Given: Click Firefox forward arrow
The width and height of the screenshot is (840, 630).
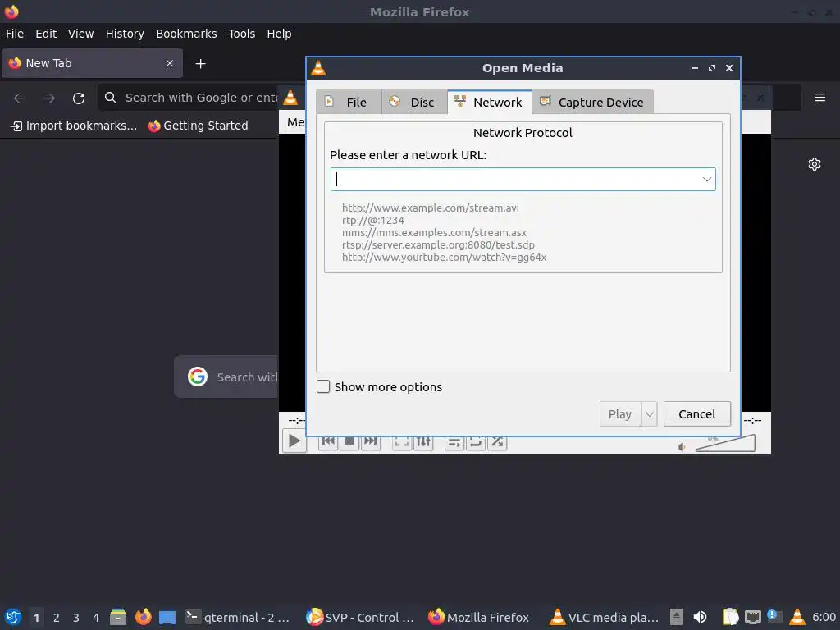Looking at the screenshot, I should pyautogui.click(x=49, y=98).
